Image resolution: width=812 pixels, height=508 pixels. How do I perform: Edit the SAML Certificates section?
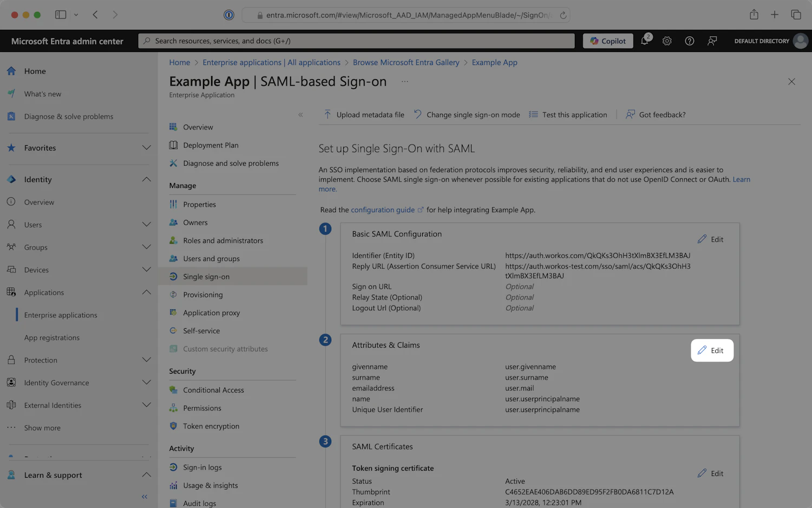(x=711, y=473)
